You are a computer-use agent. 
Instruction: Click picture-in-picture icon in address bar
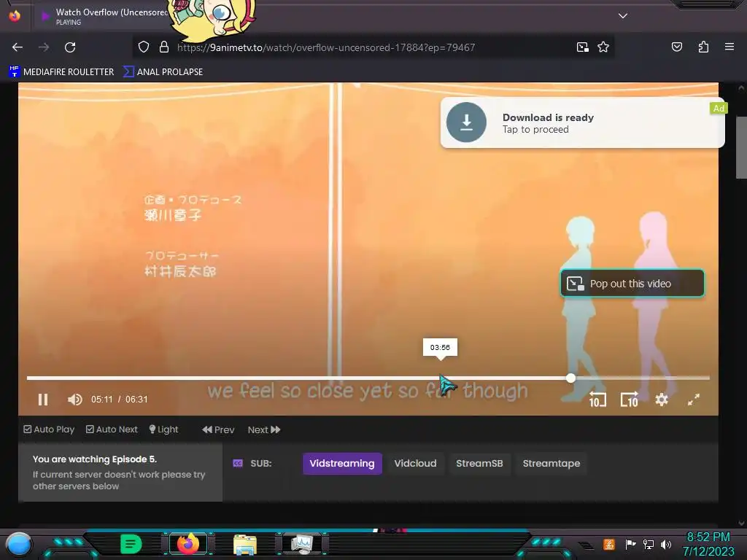[x=582, y=47]
